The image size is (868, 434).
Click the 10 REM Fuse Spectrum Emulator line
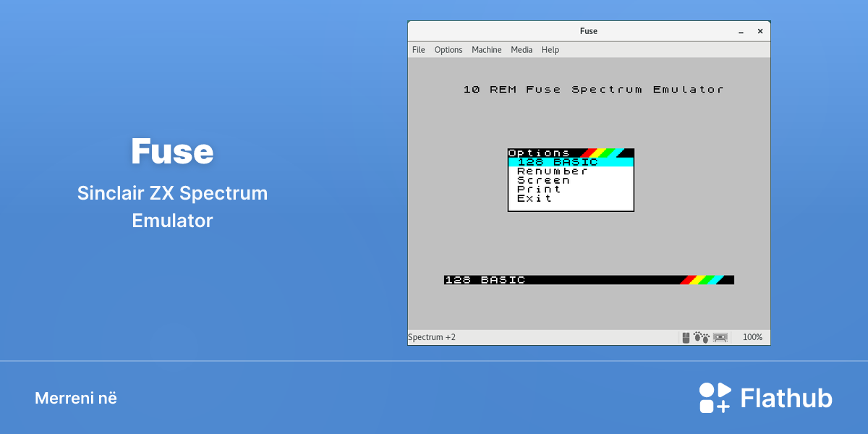[594, 90]
